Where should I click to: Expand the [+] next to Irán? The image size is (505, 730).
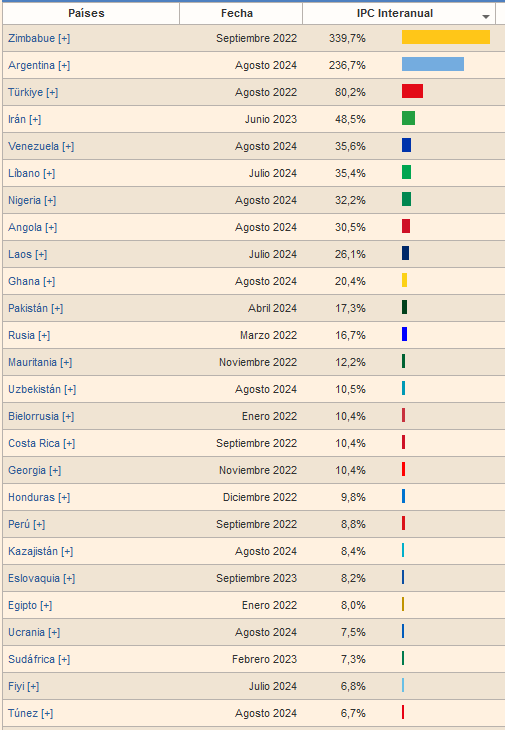pos(35,119)
